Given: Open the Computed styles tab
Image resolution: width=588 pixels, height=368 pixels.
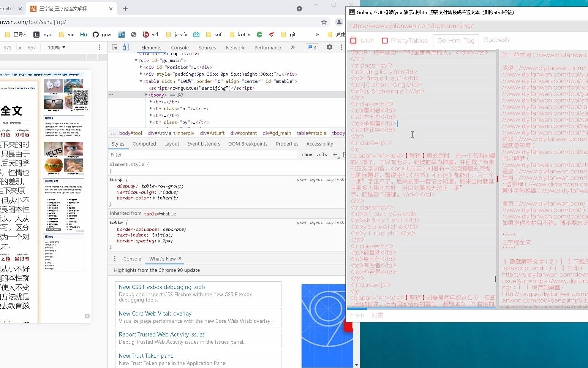Looking at the screenshot, I should (144, 144).
